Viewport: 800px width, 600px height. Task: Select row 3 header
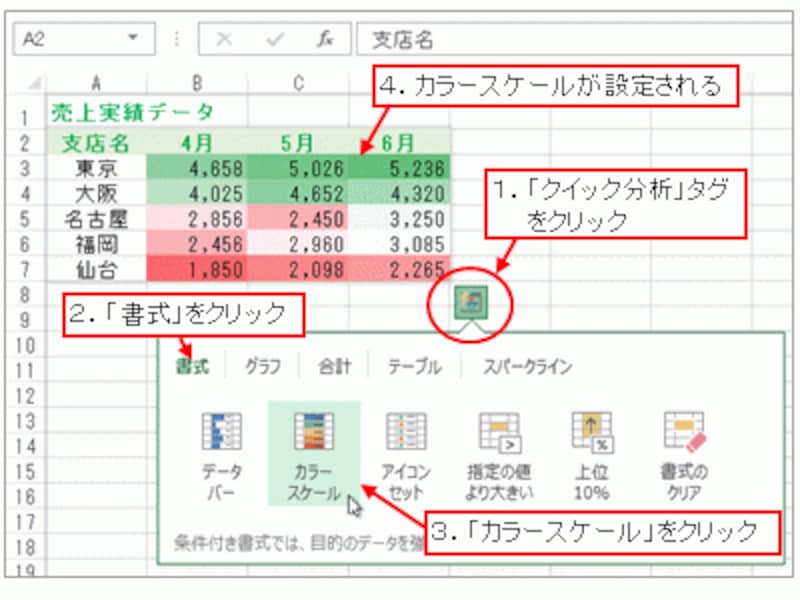[25, 168]
